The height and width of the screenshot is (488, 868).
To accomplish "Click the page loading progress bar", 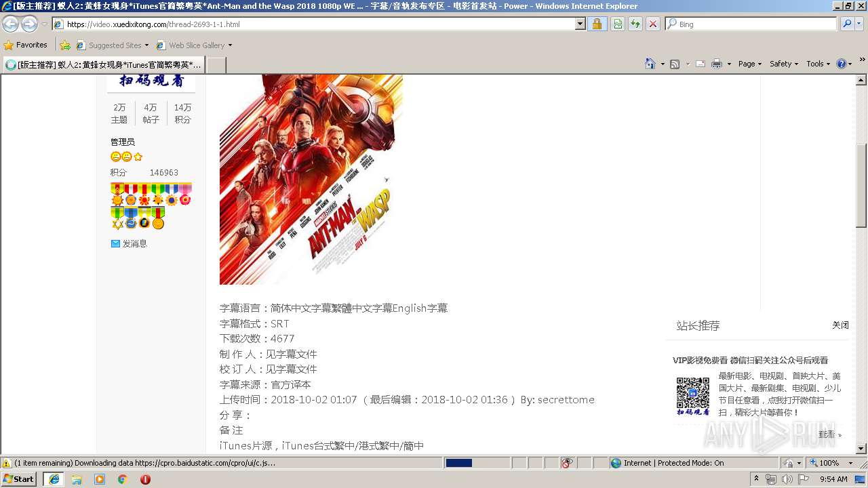I will (x=477, y=463).
